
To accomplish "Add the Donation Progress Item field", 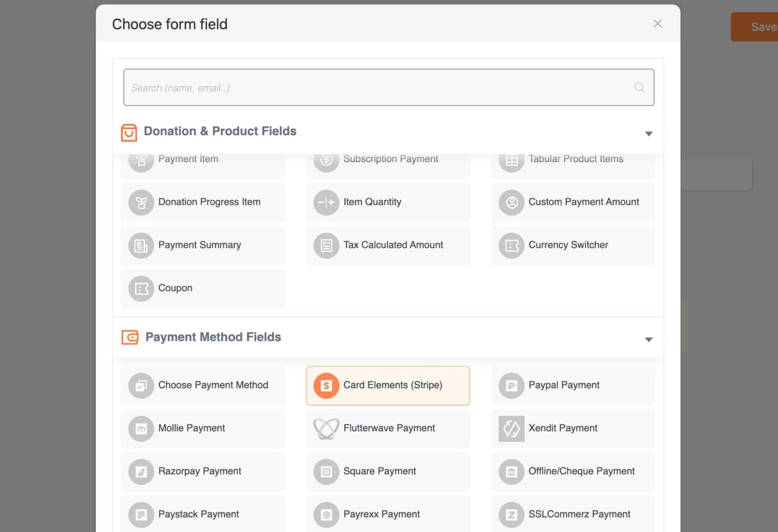I will 203,202.
